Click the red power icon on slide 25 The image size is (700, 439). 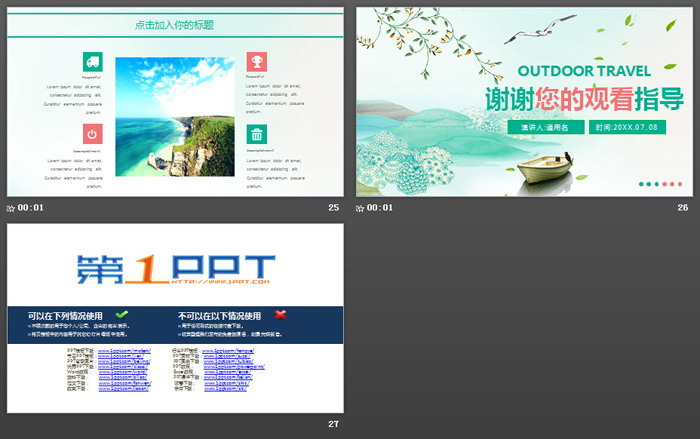click(92, 134)
